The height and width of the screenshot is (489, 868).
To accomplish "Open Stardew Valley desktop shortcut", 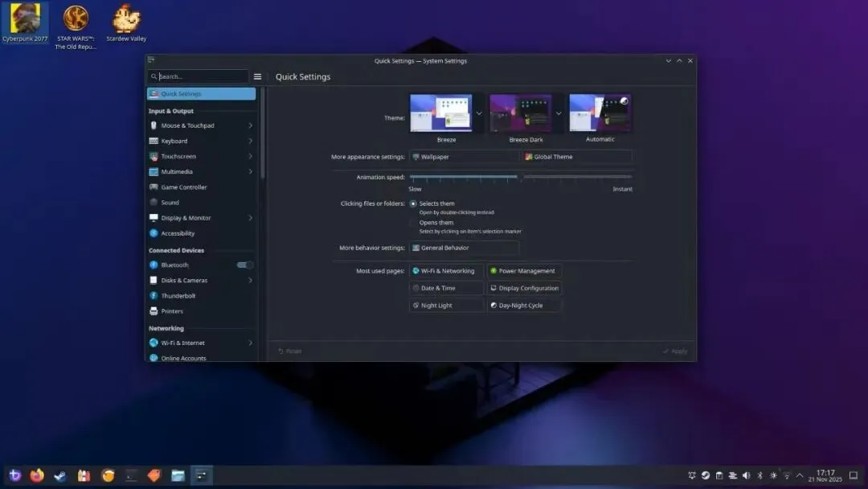I will click(126, 23).
